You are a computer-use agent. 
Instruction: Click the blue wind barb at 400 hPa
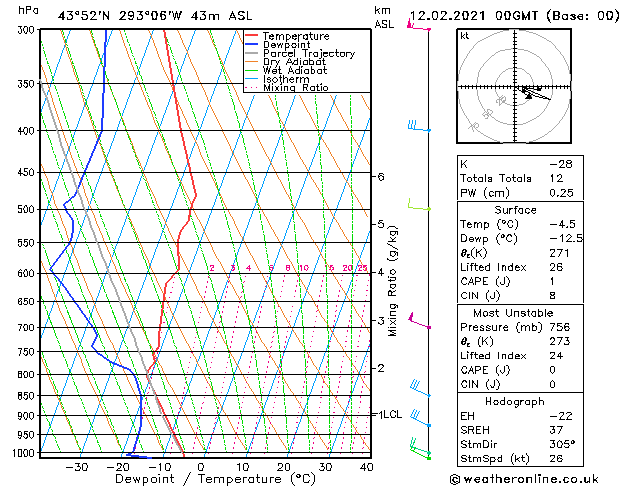[418, 127]
